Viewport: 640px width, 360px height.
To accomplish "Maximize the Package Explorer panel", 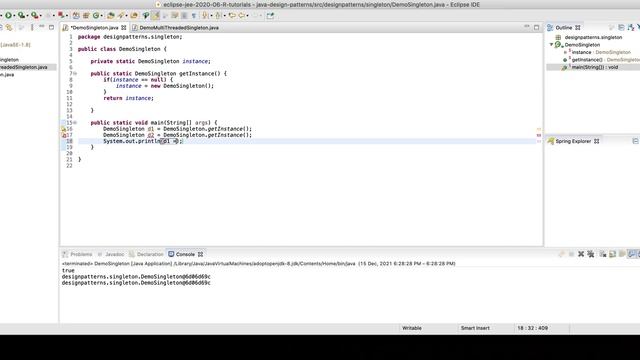I will pyautogui.click(x=51, y=27).
